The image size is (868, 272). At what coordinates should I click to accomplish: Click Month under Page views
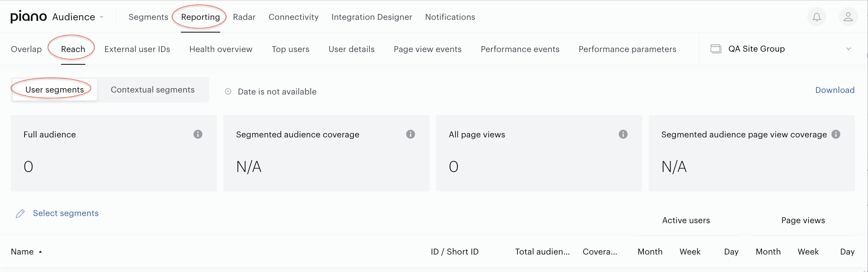tap(768, 252)
